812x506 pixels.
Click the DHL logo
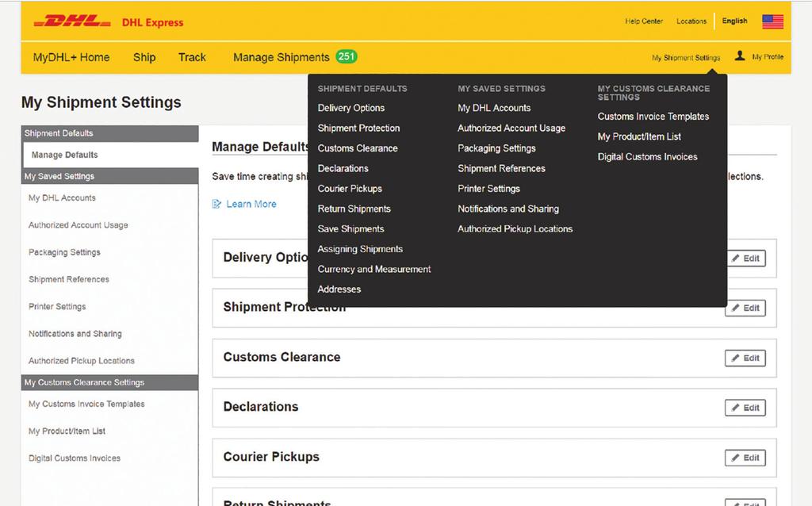click(72, 21)
